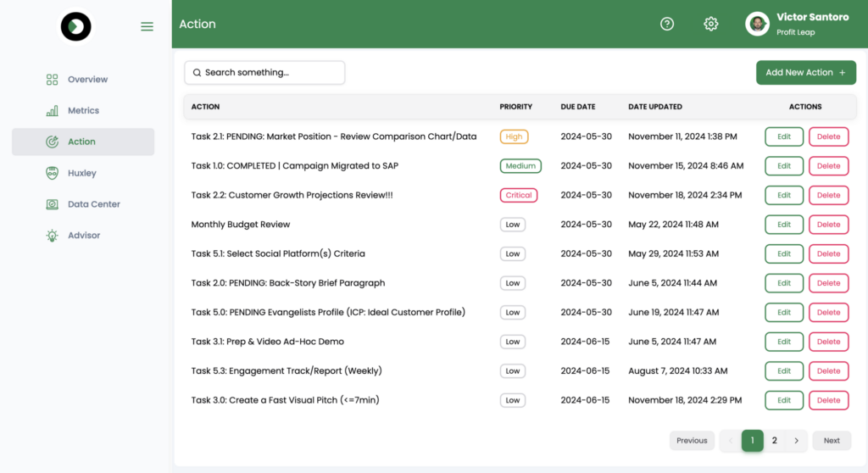Click the Metrics bar chart icon

(x=52, y=111)
